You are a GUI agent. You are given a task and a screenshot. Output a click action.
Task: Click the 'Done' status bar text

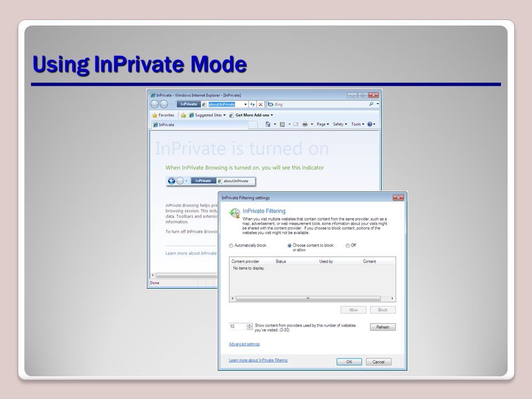pyautogui.click(x=155, y=283)
